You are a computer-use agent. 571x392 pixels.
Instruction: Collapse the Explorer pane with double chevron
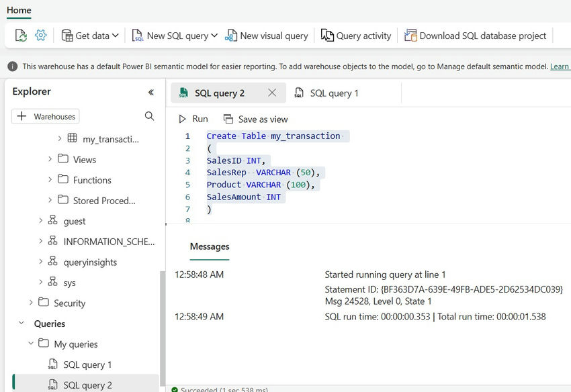coord(150,92)
